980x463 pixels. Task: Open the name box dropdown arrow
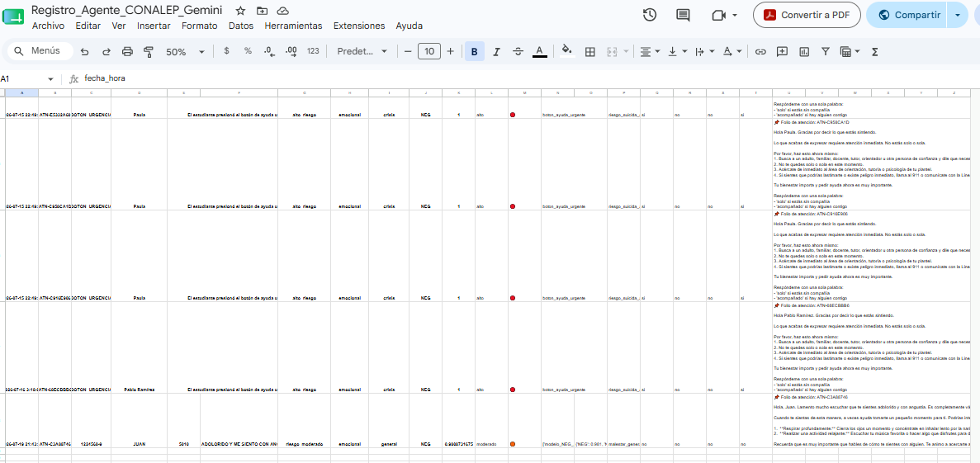[50, 79]
